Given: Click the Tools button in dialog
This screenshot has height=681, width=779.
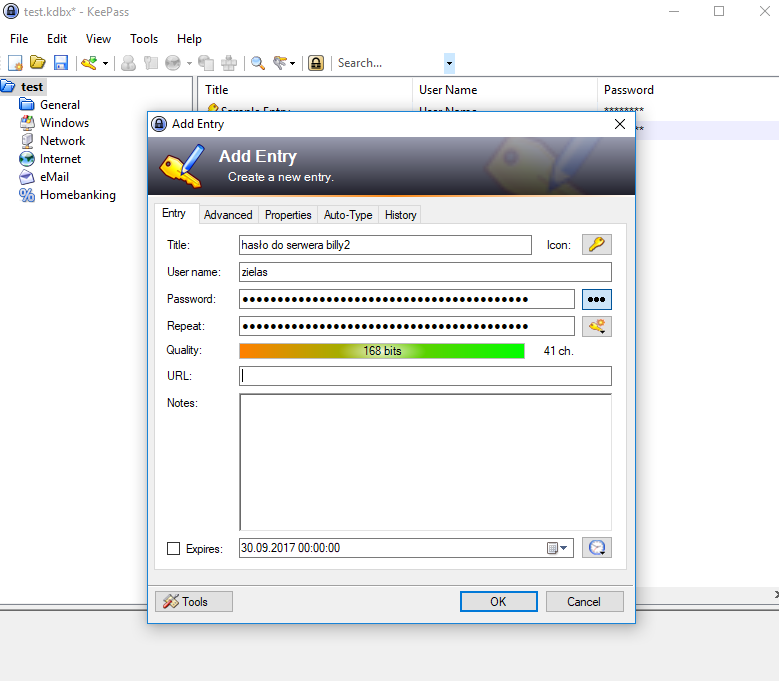Looking at the screenshot, I should pyautogui.click(x=194, y=602).
